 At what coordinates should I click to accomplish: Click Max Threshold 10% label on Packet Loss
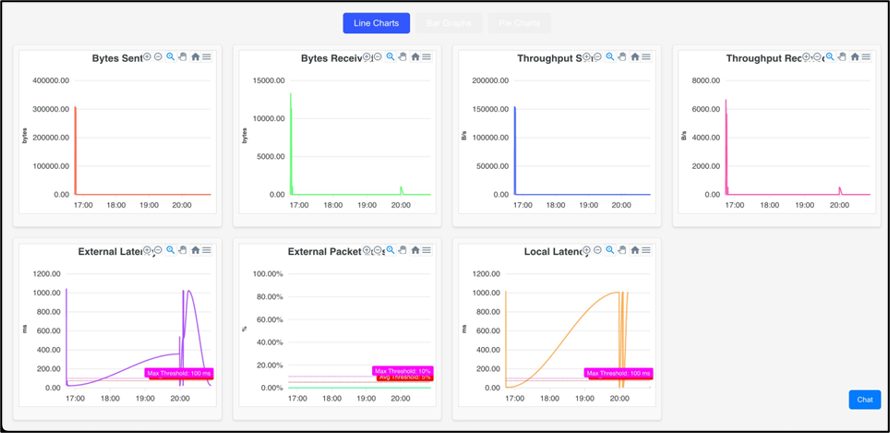403,371
